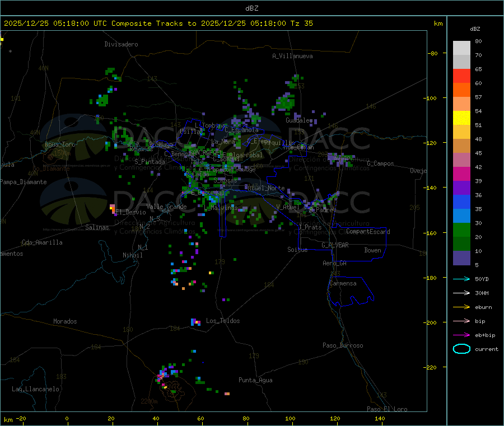This screenshot has height=426, width=504.
Task: Click the Los_Toldos map label
Action: [223, 321]
